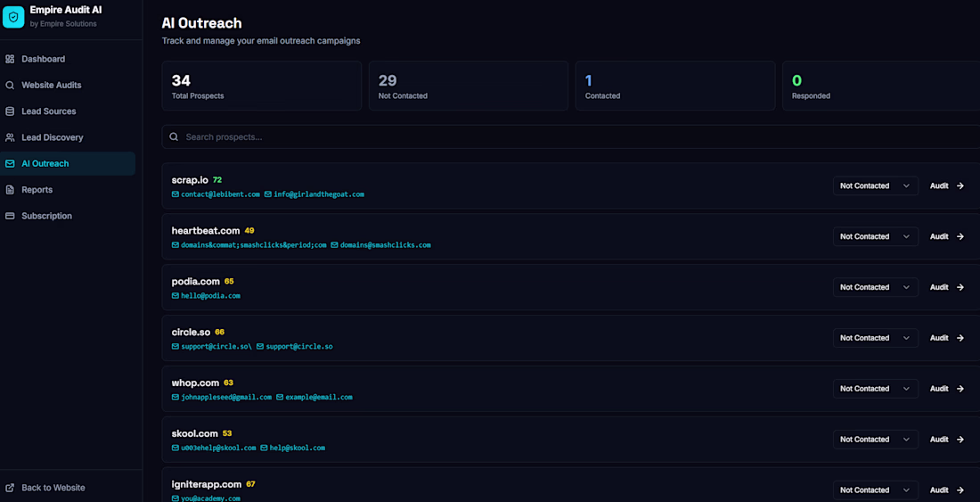
Task: Open status dropdown for skool.com
Action: pyautogui.click(x=875, y=439)
